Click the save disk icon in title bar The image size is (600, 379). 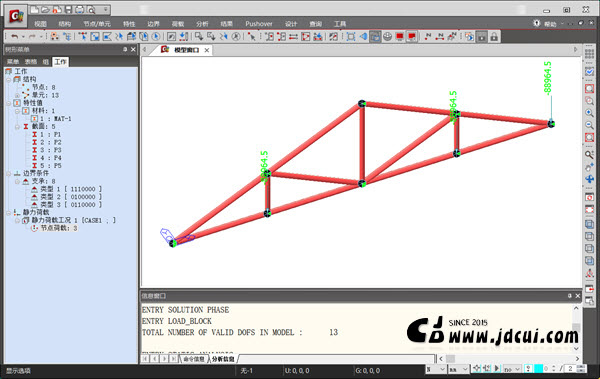68,10
